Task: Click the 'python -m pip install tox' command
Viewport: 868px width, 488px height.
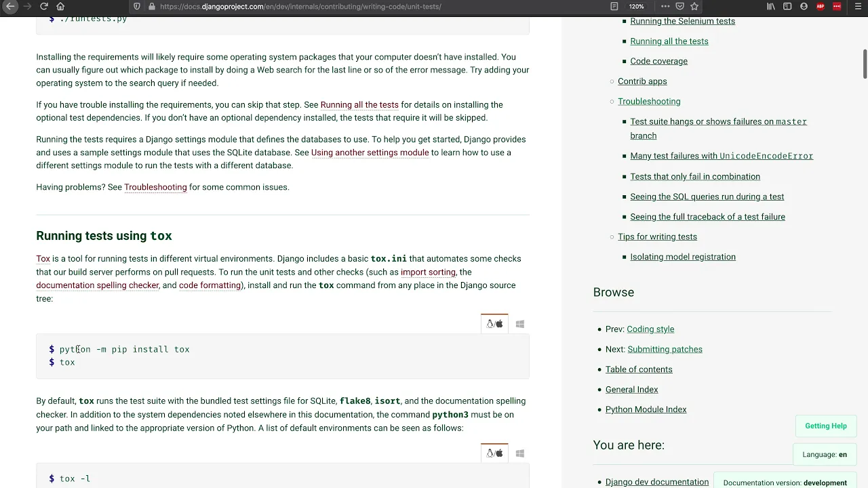Action: click(124, 350)
